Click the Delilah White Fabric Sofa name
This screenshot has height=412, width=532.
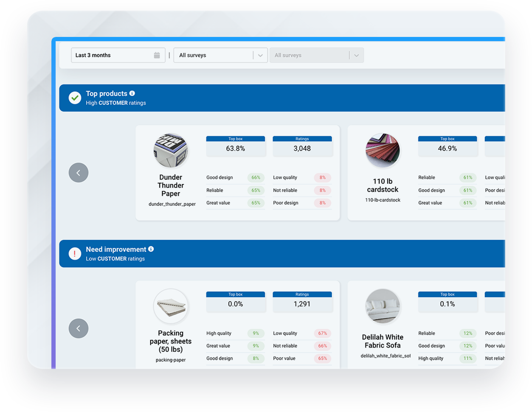click(383, 341)
